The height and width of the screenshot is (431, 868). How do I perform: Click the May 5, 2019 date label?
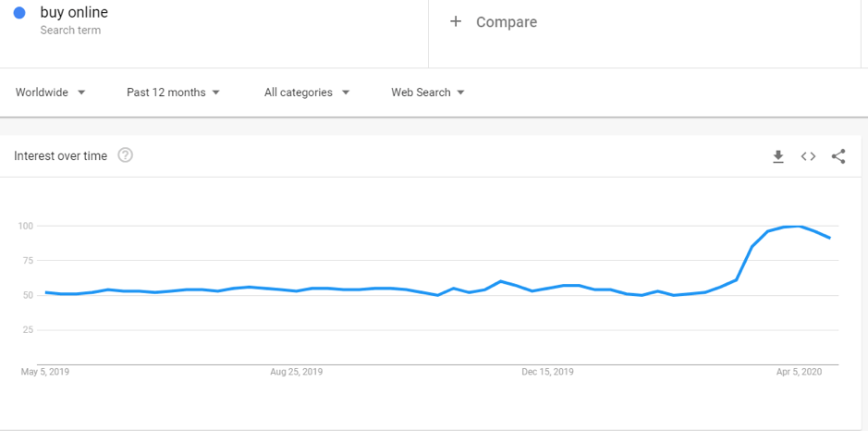point(45,373)
